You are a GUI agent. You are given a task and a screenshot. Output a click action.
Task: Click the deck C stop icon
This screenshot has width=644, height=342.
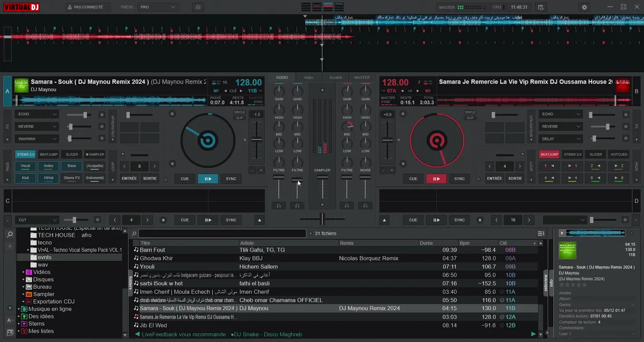pyautogui.click(x=163, y=220)
